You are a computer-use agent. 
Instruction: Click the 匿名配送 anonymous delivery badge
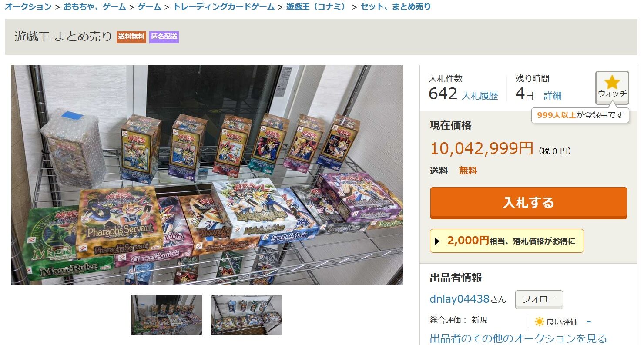(164, 37)
